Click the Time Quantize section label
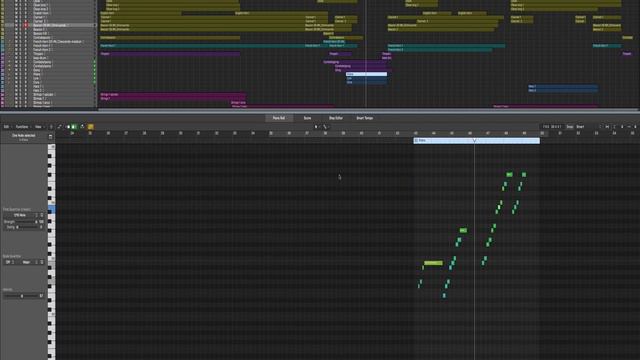Screen dimensions: 640x360 17,209
